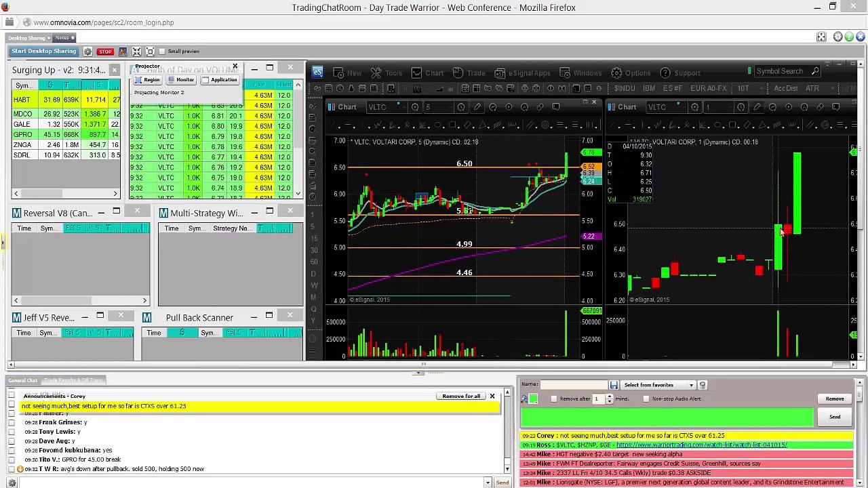Click Remove for all announcements
Image resolution: width=868 pixels, height=488 pixels.
(x=461, y=396)
